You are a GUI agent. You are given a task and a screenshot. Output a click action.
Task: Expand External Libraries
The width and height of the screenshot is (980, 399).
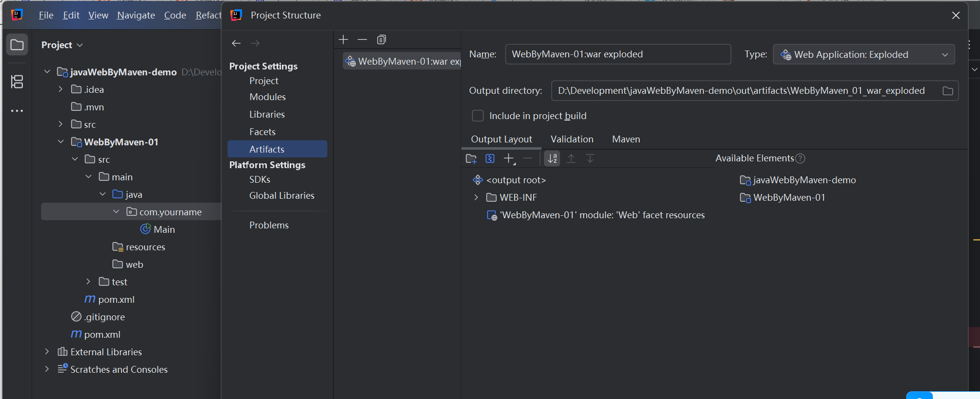coord(47,351)
